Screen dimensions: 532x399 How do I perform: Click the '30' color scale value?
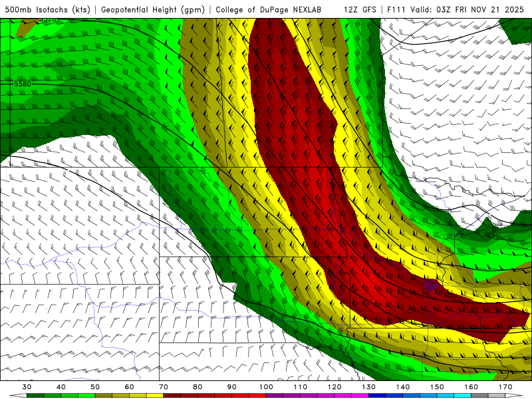(x=27, y=387)
